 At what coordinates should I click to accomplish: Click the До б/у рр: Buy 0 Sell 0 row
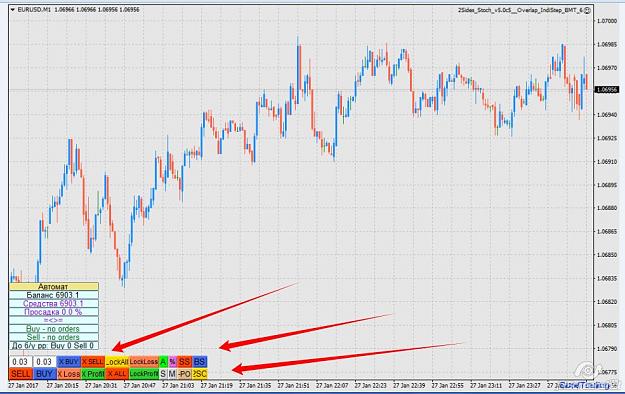pos(54,345)
